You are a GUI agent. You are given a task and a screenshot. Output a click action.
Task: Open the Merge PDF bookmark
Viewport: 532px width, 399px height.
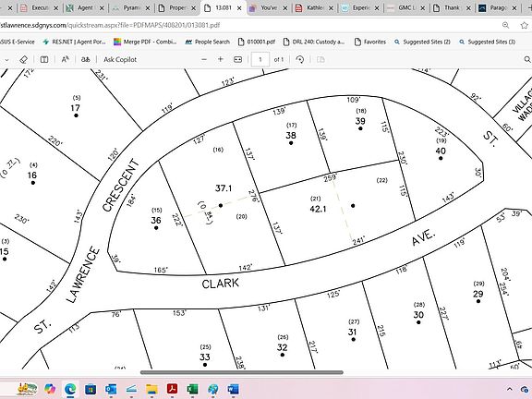[x=145, y=42]
